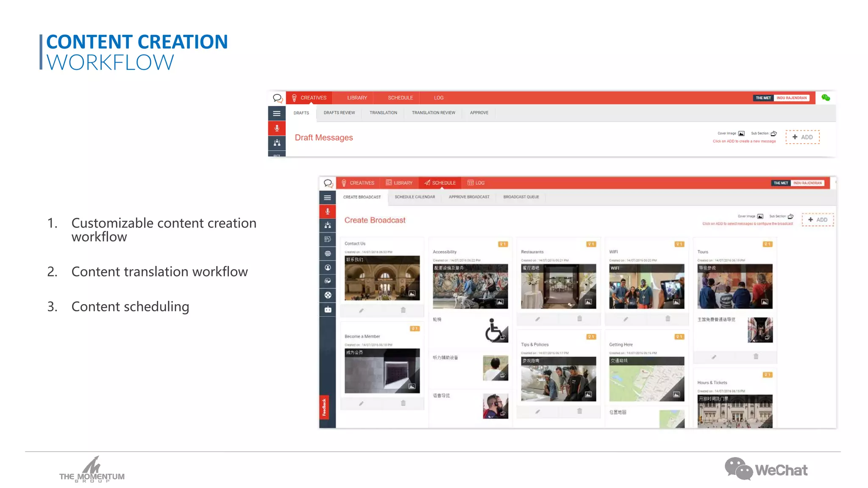
Task: Edit the WIFI card with pencil icon
Action: [x=626, y=319]
